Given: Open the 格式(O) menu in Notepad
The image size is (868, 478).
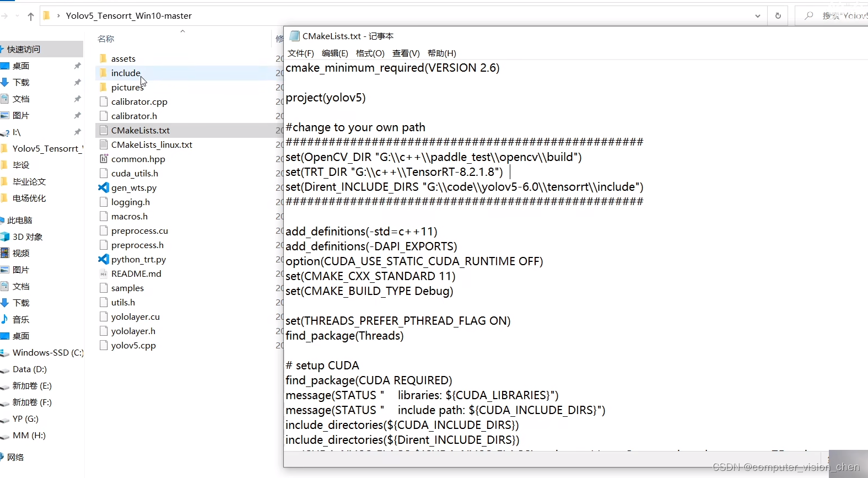Looking at the screenshot, I should 370,53.
